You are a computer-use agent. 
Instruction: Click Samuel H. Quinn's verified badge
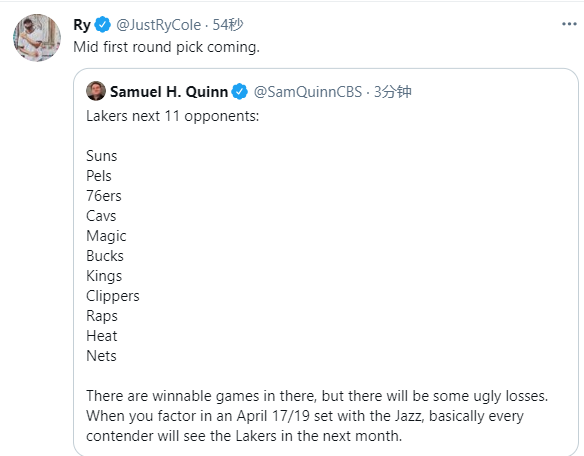pyautogui.click(x=239, y=92)
